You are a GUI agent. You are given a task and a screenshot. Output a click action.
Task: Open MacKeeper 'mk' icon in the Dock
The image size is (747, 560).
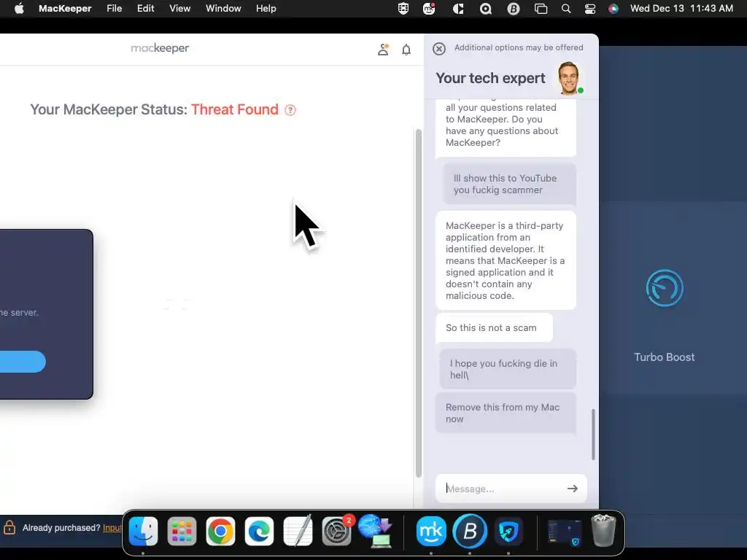pyautogui.click(x=431, y=531)
